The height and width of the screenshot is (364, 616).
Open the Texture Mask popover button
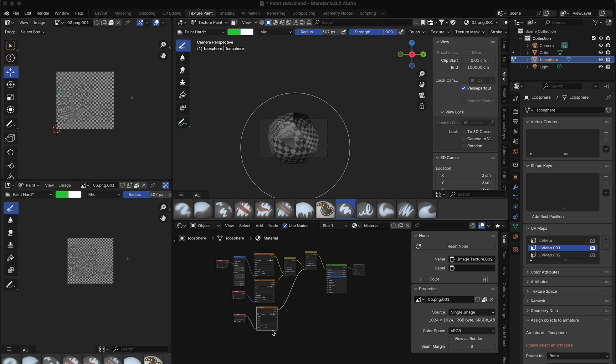click(x=470, y=32)
